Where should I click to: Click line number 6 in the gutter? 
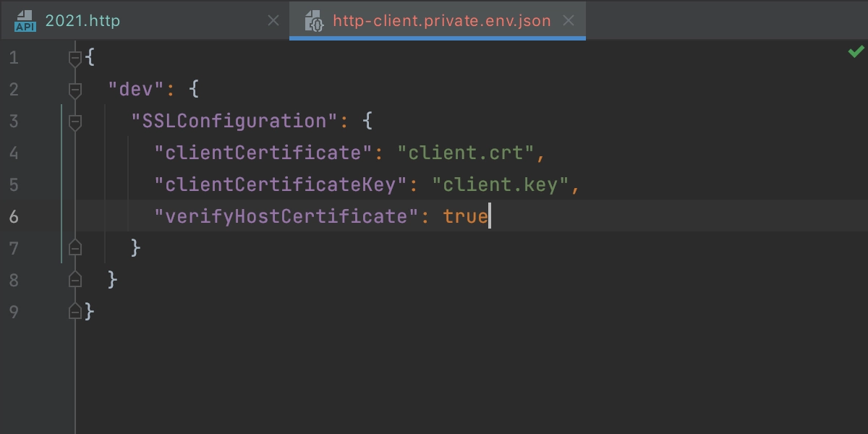(x=14, y=217)
